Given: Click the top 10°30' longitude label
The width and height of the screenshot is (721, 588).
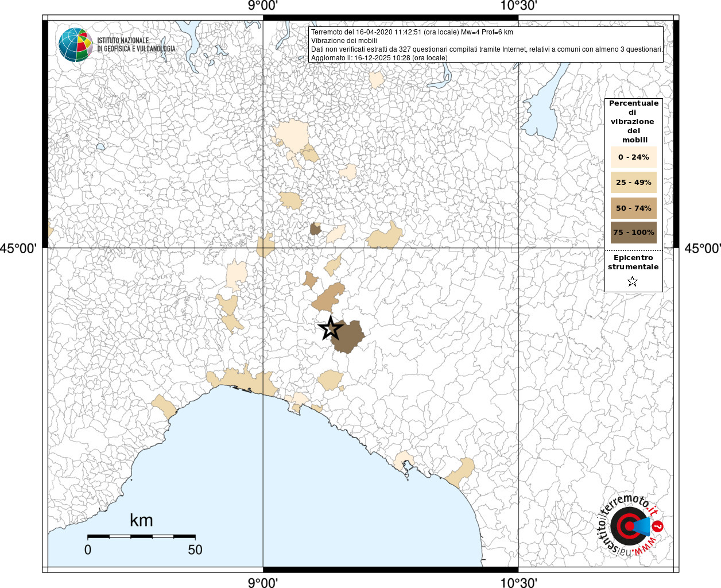Looking at the screenshot, I should [518, 6].
